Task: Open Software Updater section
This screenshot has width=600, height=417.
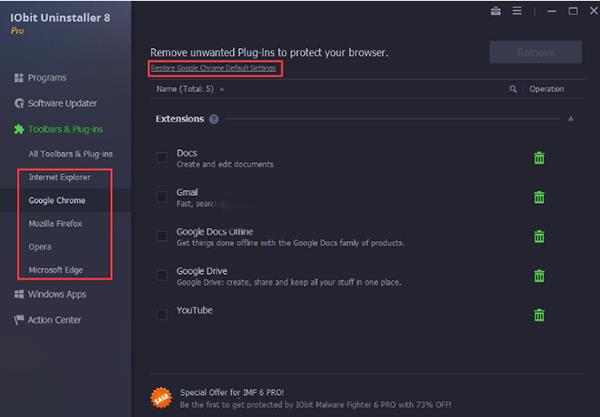Action: pyautogui.click(x=62, y=103)
